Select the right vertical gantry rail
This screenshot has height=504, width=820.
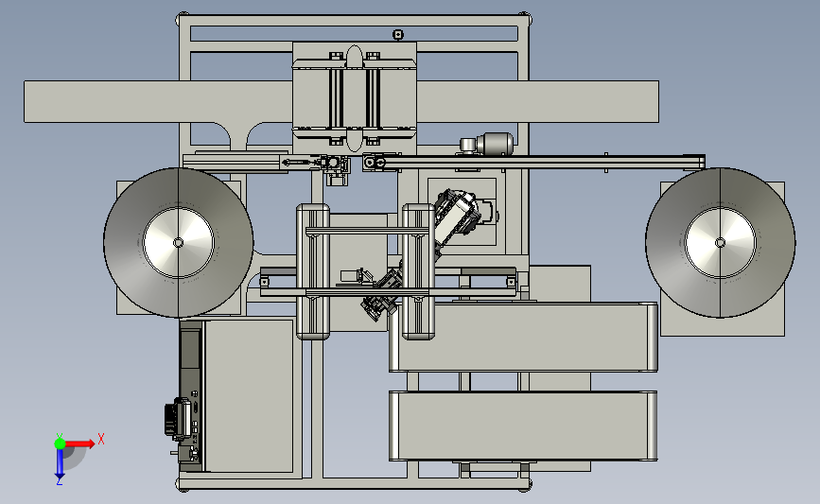pos(418,271)
